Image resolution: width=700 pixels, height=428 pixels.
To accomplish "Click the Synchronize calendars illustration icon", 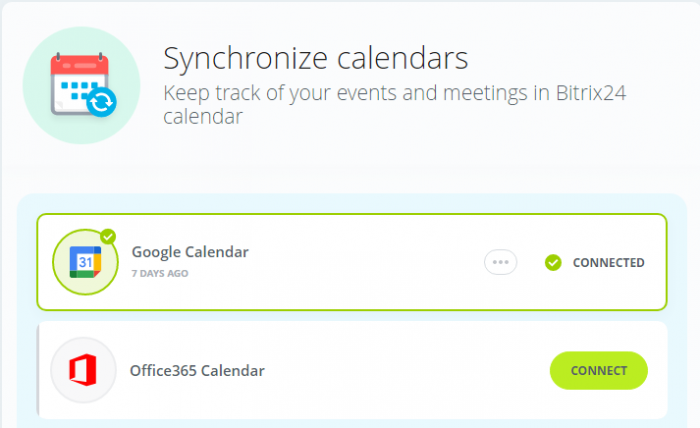I will pyautogui.click(x=82, y=85).
